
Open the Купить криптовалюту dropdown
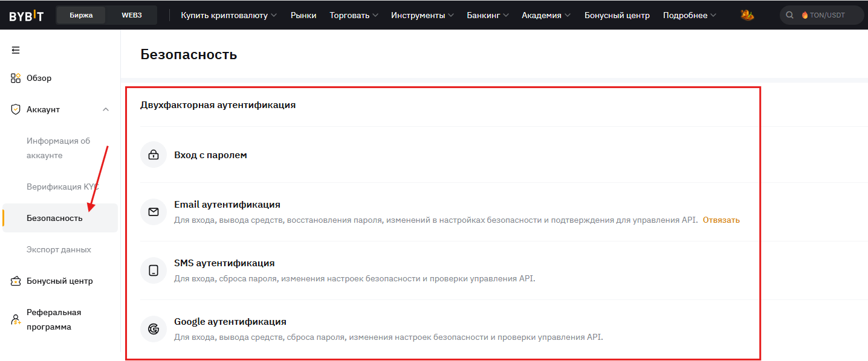228,15
